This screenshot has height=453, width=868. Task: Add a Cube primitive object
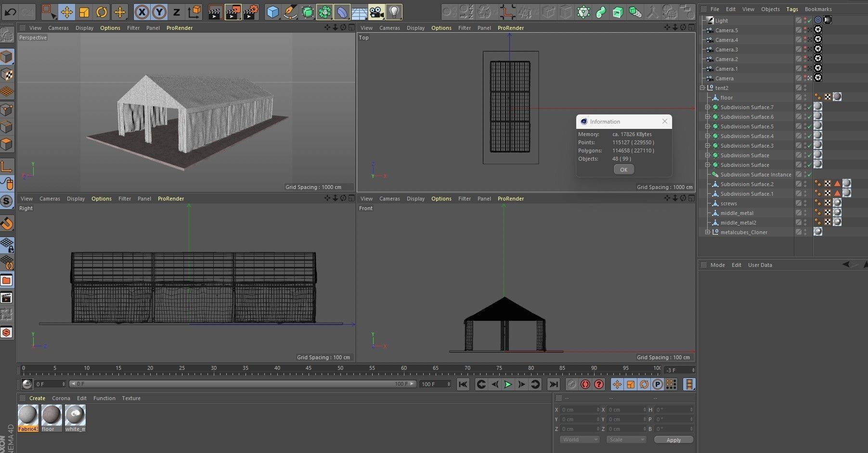pyautogui.click(x=273, y=12)
